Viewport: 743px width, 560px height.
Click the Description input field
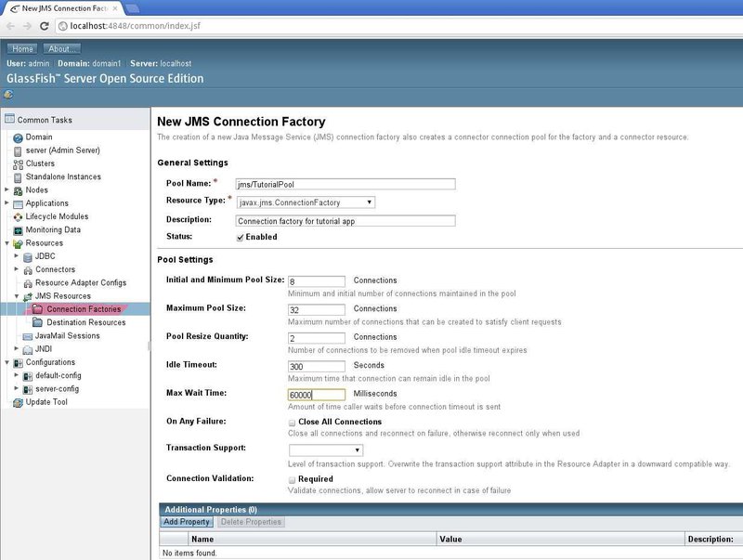[x=345, y=221]
